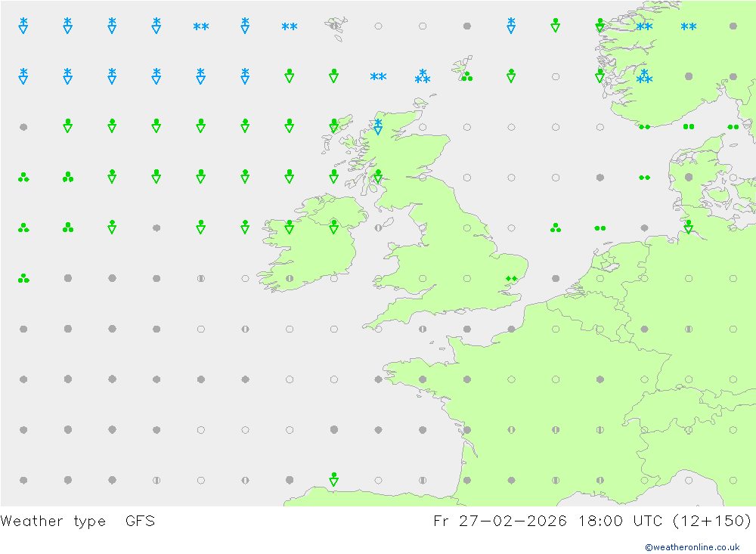
Task: Click half-filled circle in Channel south of Devon
Action: [423, 329]
